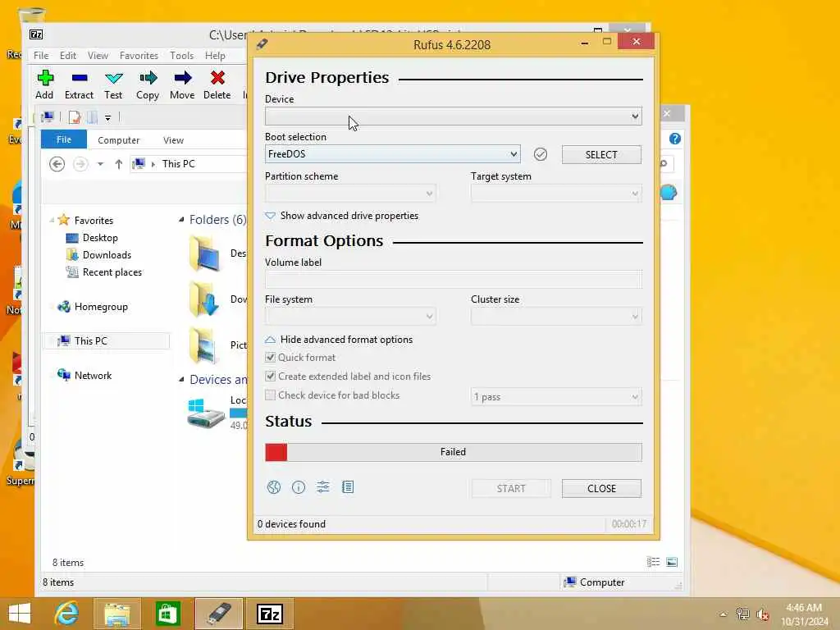The image size is (840, 630).
Task: Click the START button in Rufus
Action: (511, 488)
